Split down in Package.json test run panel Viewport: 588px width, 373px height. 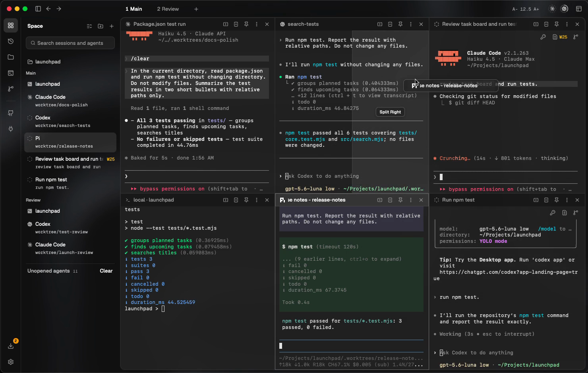pos(236,24)
